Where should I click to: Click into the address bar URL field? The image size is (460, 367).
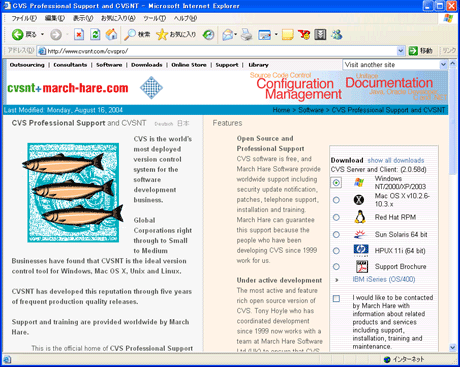point(221,51)
